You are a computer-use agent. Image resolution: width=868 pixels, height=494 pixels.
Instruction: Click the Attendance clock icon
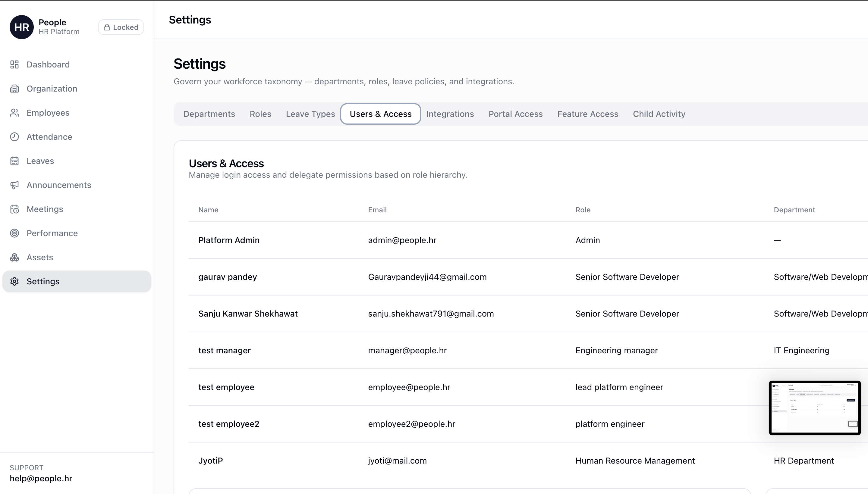tap(14, 137)
